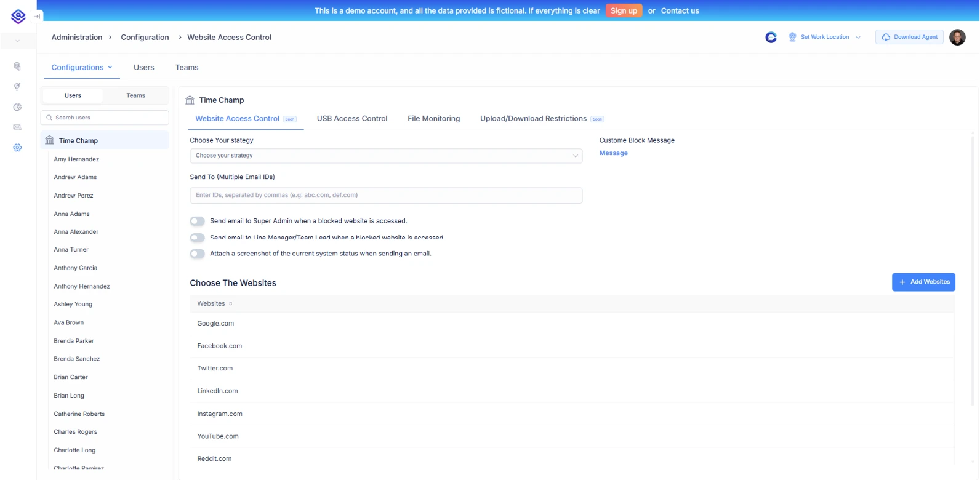Click the work location pin icon
Viewport: 980px width, 480px height.
[x=792, y=37]
